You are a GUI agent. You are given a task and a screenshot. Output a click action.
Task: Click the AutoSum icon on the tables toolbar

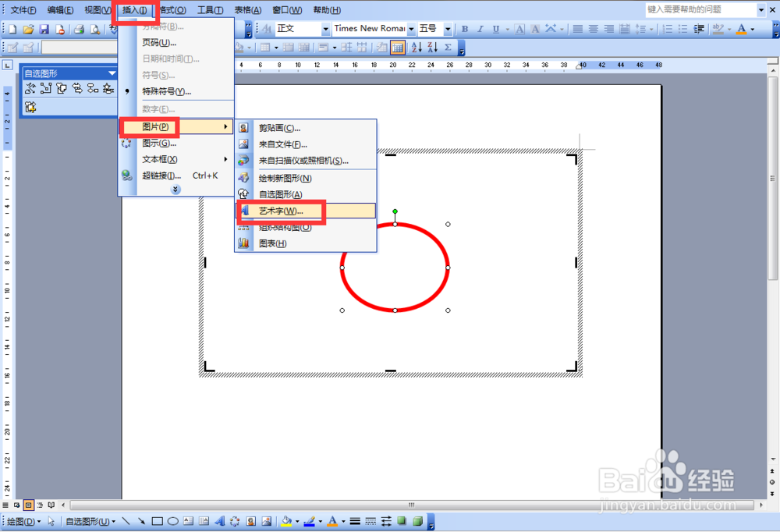448,46
